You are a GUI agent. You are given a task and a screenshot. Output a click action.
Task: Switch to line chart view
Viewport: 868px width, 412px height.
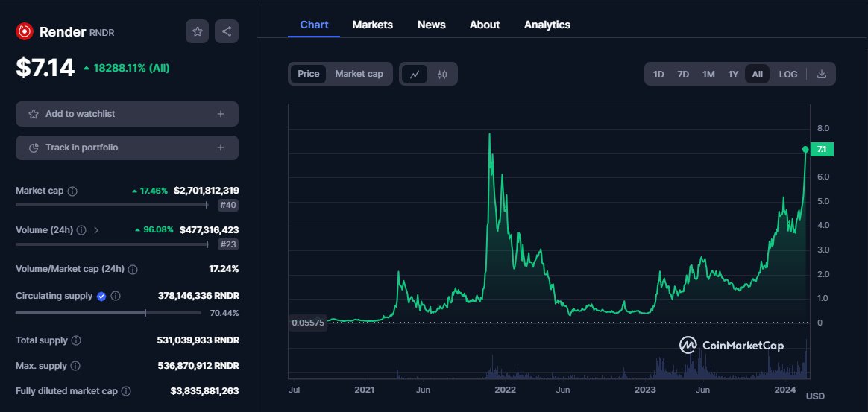pos(415,74)
